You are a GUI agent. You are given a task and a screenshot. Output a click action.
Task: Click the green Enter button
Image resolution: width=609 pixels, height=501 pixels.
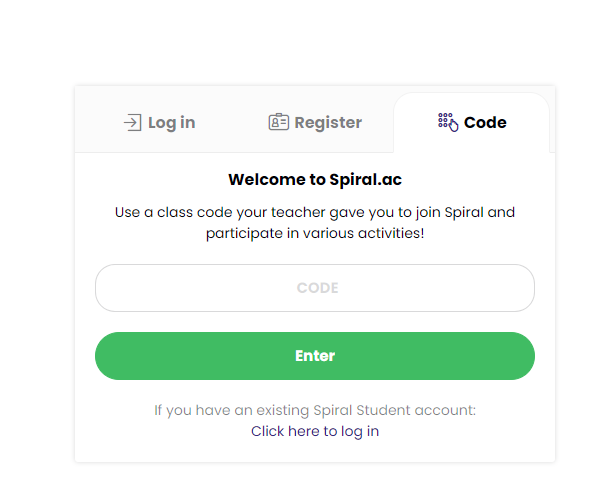click(315, 356)
